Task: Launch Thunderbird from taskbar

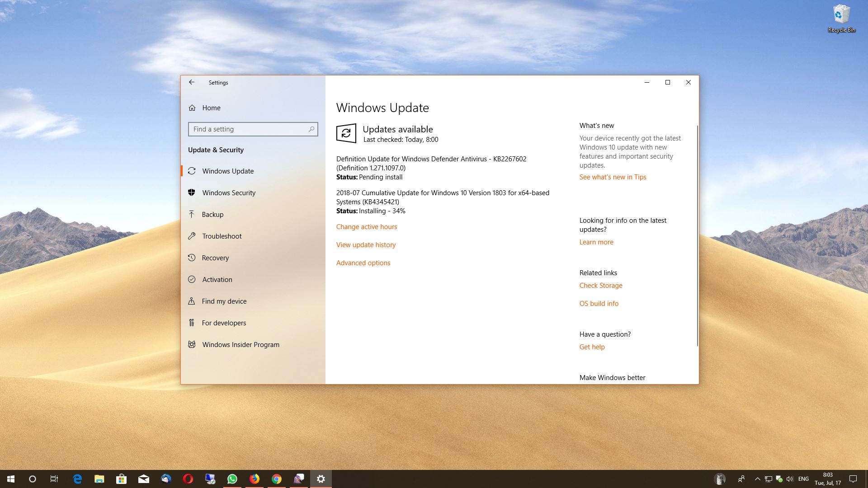Action: coord(166,479)
